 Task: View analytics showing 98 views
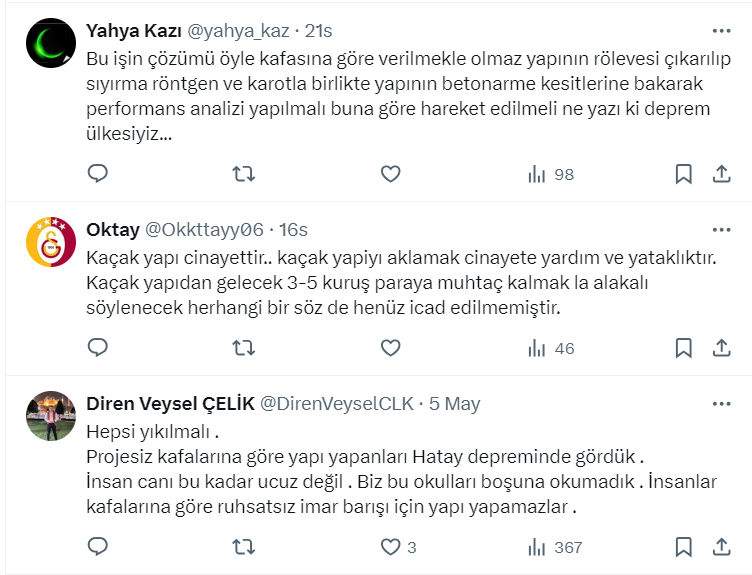click(x=551, y=174)
